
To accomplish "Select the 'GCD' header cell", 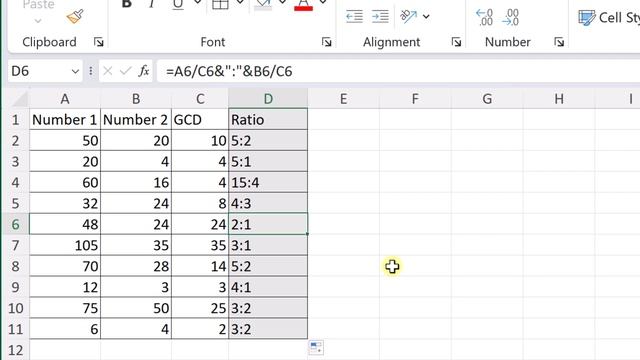I will [x=200, y=120].
